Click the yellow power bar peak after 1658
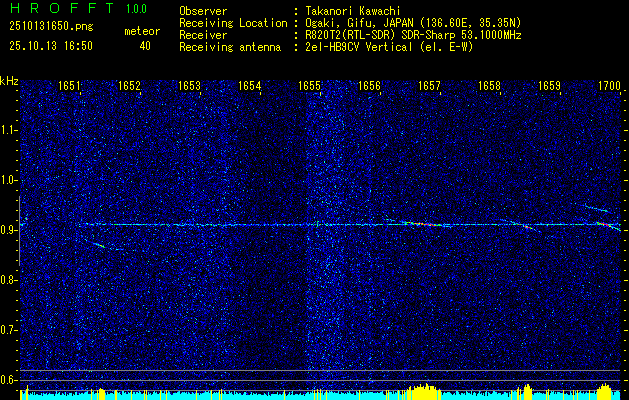The image size is (629, 400). (x=527, y=392)
